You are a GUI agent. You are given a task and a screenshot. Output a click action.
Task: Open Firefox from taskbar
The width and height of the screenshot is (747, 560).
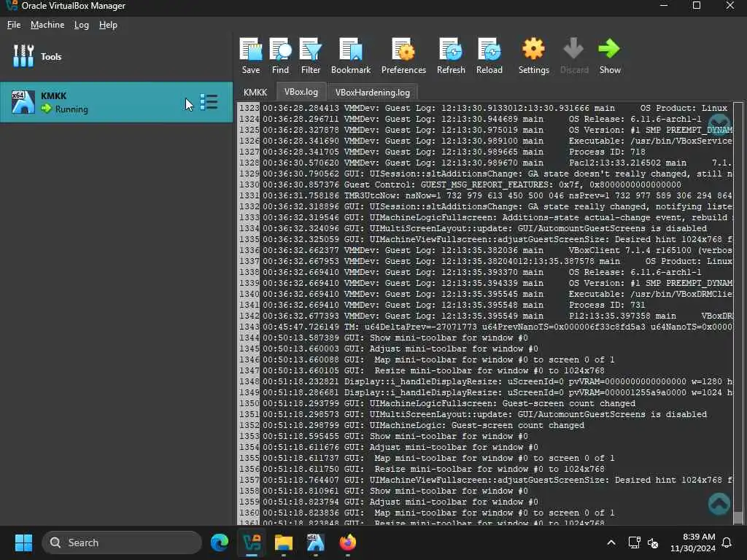(348, 542)
